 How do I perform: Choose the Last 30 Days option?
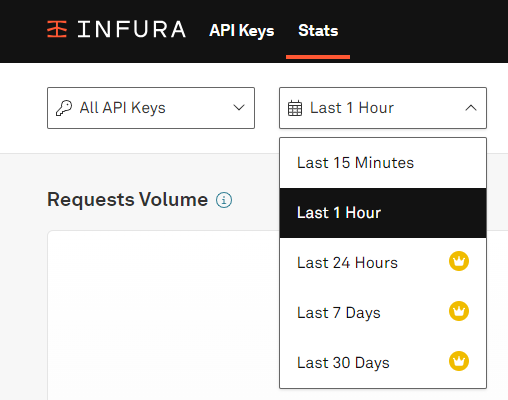coord(383,363)
